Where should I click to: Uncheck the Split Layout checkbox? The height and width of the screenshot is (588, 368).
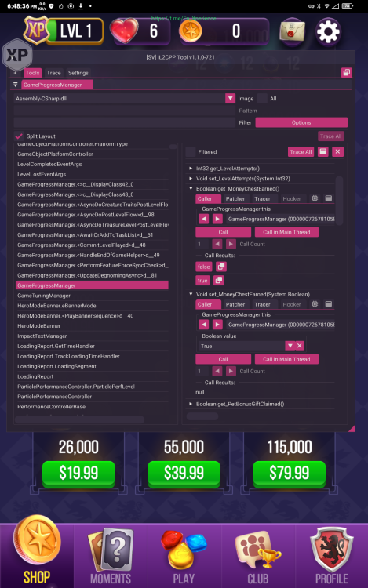click(19, 136)
